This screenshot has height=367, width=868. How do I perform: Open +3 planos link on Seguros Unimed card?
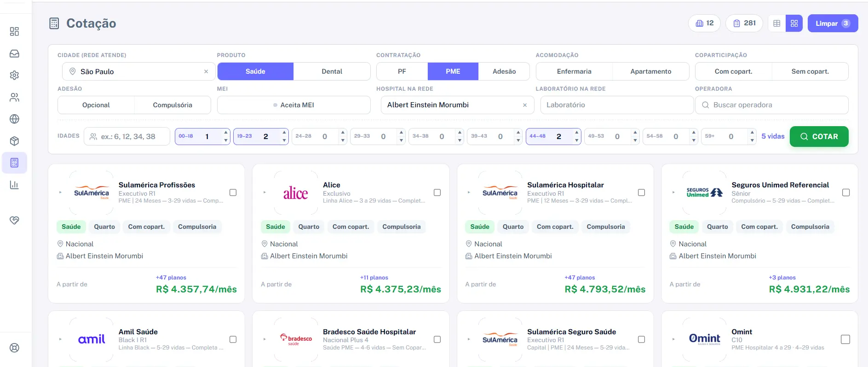pos(782,278)
